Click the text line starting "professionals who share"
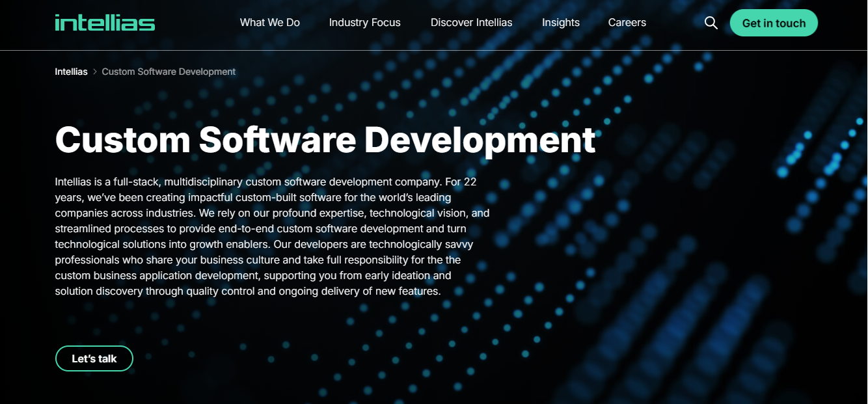The width and height of the screenshot is (868, 404). [258, 260]
